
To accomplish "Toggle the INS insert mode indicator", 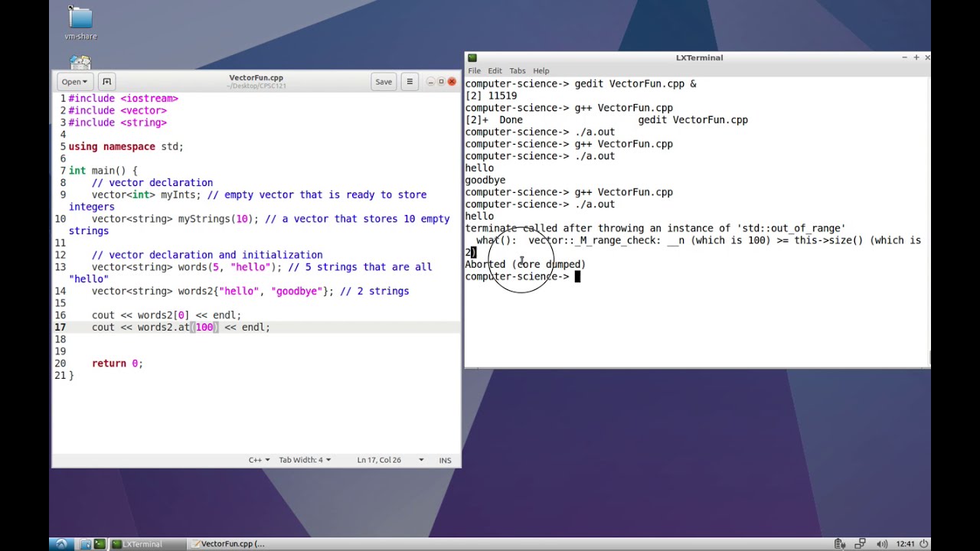I will (445, 460).
